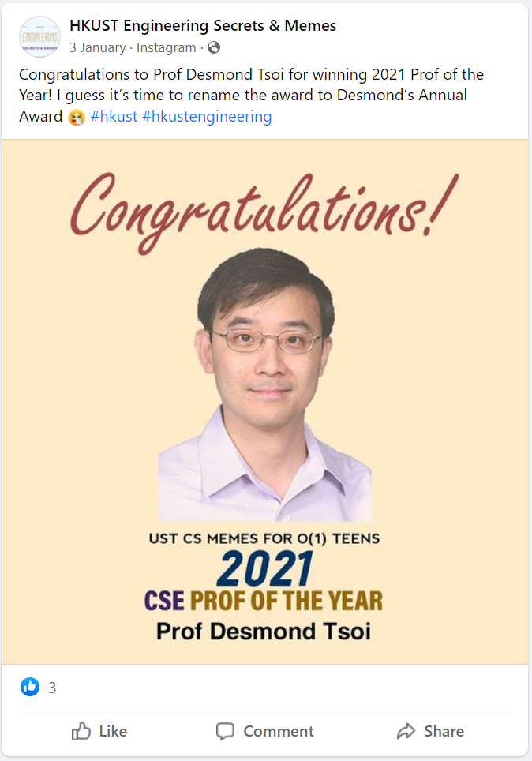The width and height of the screenshot is (532, 761).
Task: Follow the #hkustengineering hashtag link
Action: click(207, 117)
